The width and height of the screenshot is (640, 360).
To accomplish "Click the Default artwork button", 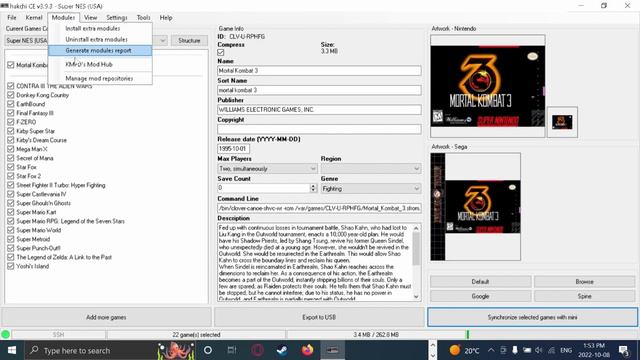I will coord(480,282).
